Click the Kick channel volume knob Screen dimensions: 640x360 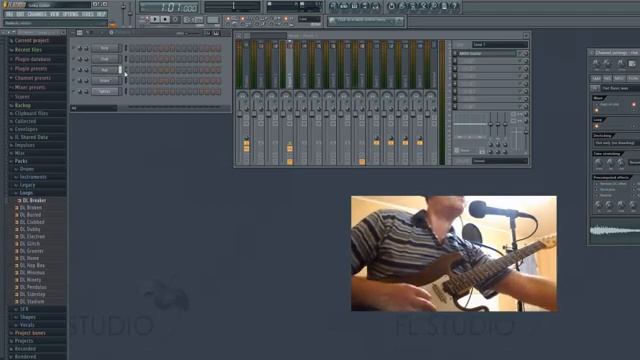[x=86, y=48]
